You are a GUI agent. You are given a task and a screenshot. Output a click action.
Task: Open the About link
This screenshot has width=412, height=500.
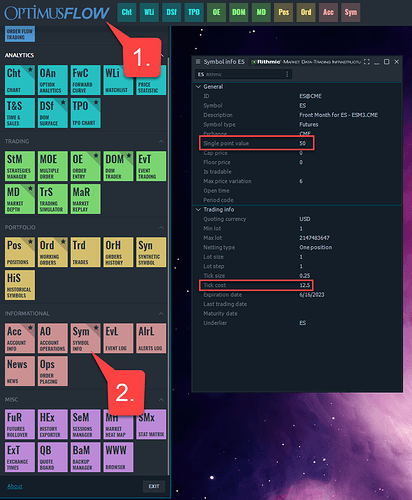(x=15, y=486)
